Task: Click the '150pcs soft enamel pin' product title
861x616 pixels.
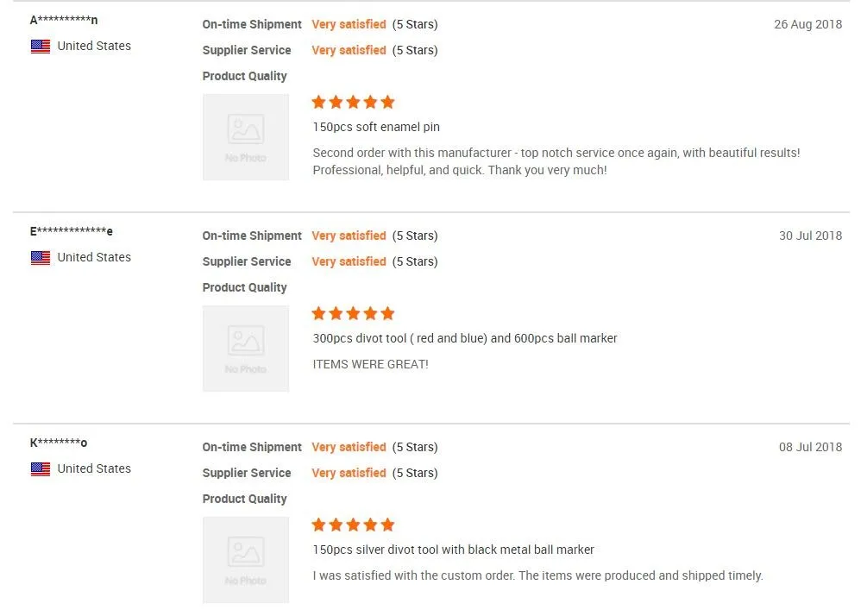Action: 376,128
